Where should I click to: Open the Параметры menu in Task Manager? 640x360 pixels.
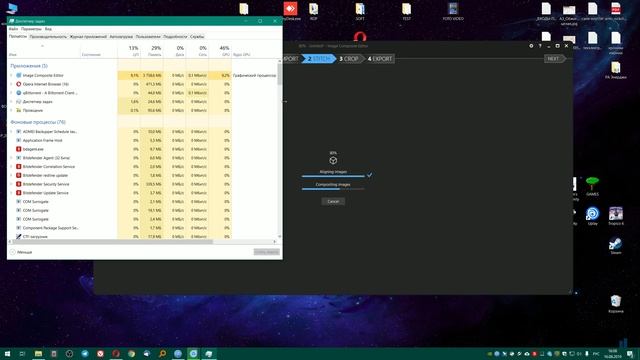click(x=31, y=29)
